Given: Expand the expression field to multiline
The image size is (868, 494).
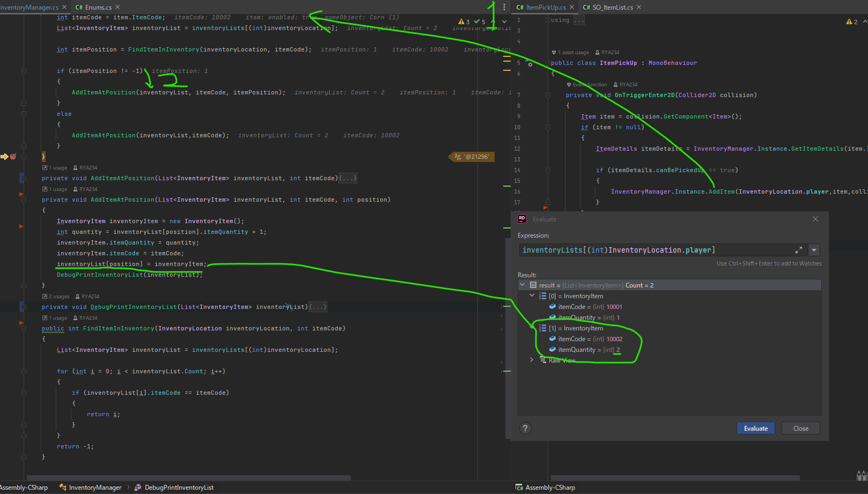Looking at the screenshot, I should click(x=799, y=250).
